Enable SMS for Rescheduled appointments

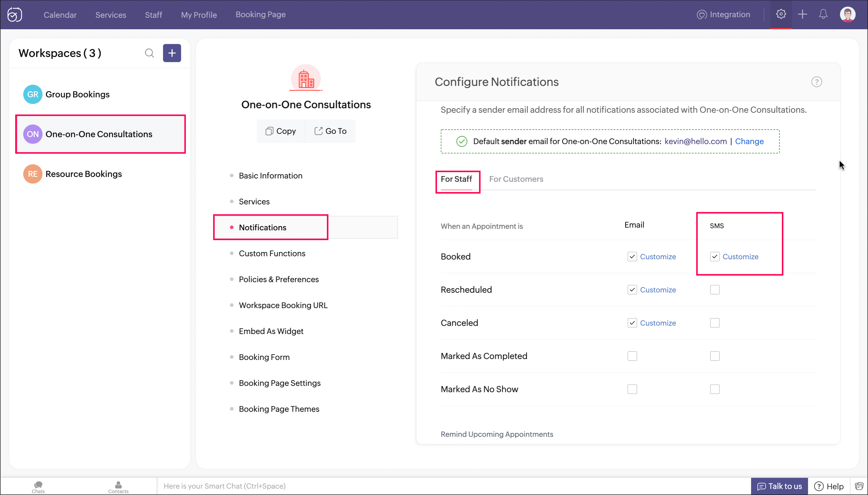(x=714, y=290)
